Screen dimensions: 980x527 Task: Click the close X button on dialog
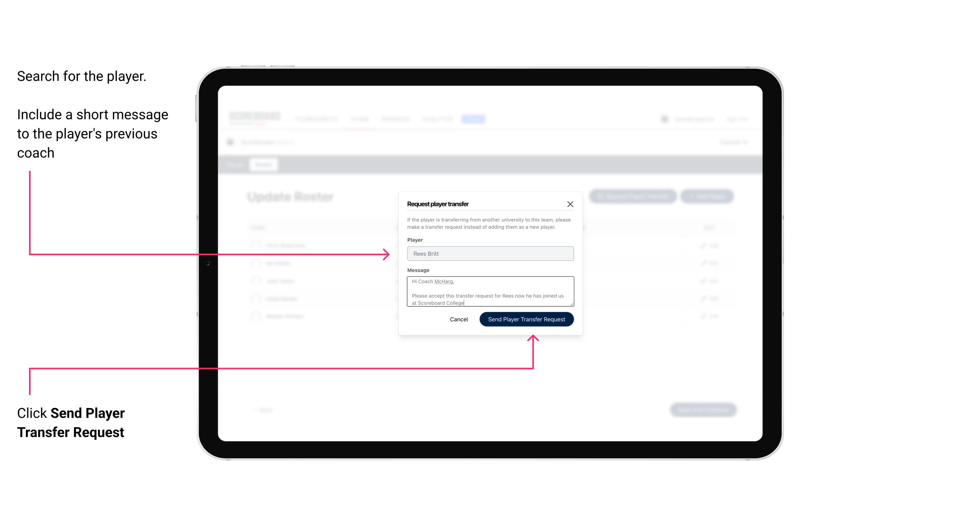[x=570, y=204]
